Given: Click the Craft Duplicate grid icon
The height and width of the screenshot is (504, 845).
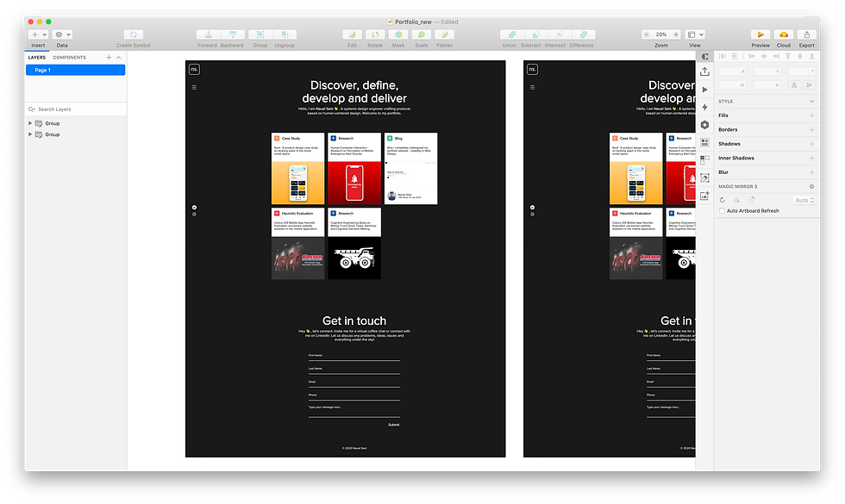Looking at the screenshot, I should (704, 159).
